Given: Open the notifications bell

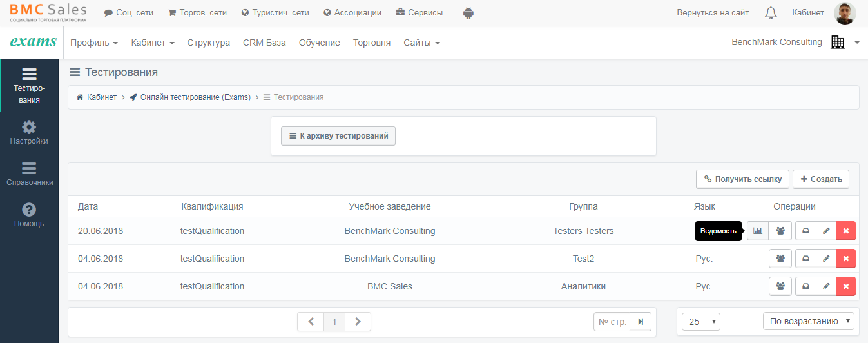Looking at the screenshot, I should pos(771,13).
